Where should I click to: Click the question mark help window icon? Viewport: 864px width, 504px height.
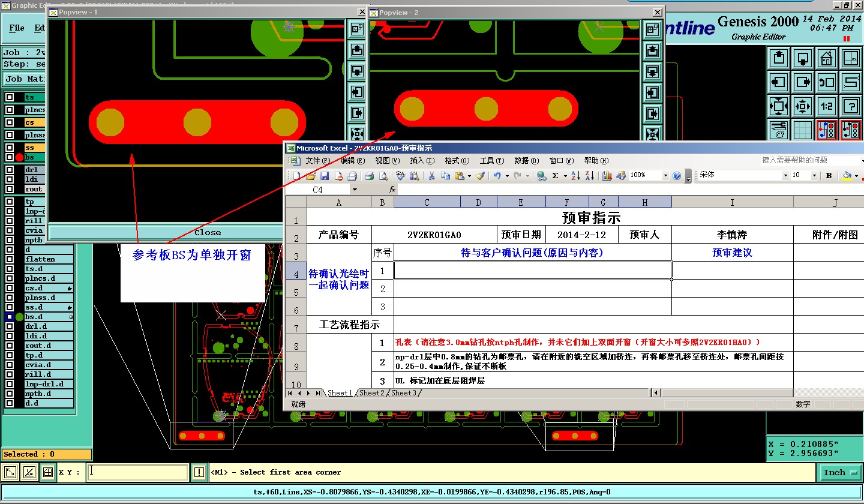coord(851,106)
